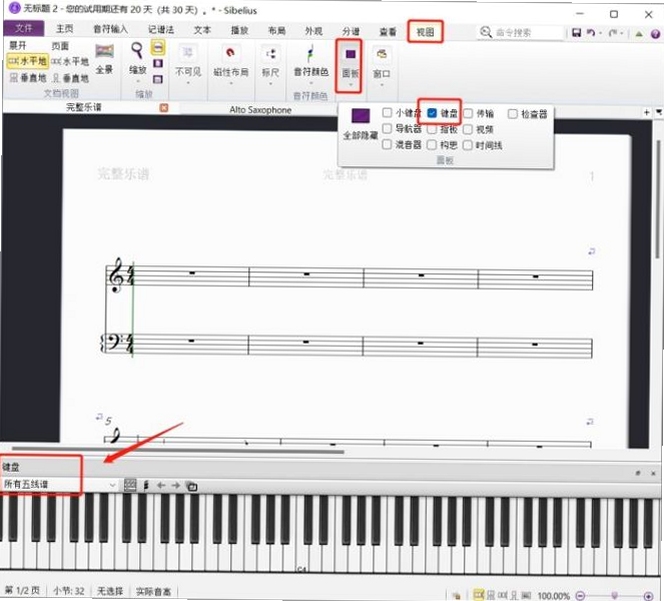Viewport: 664px width, 601px height.
Task: Click the camera-like icon in keyboard toolbar
Action: (x=192, y=486)
